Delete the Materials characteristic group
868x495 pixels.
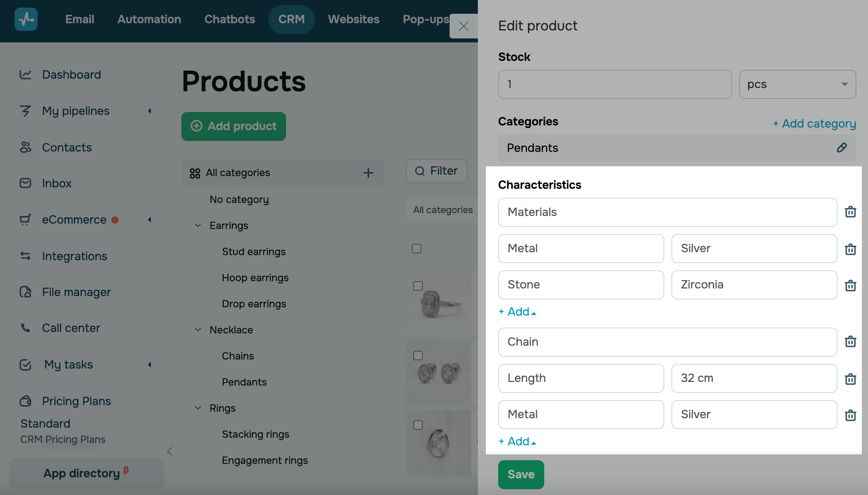(850, 212)
